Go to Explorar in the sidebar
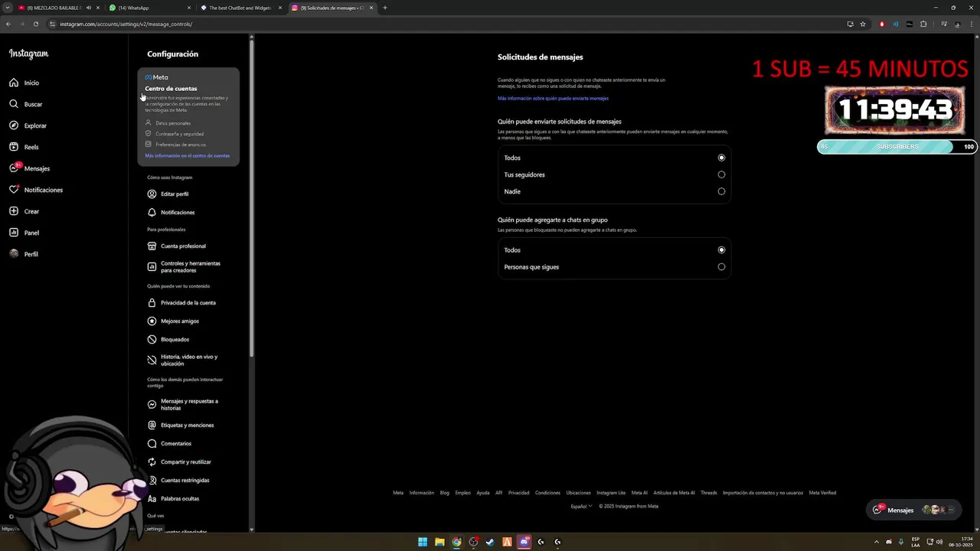This screenshot has width=980, height=551. tap(28, 126)
